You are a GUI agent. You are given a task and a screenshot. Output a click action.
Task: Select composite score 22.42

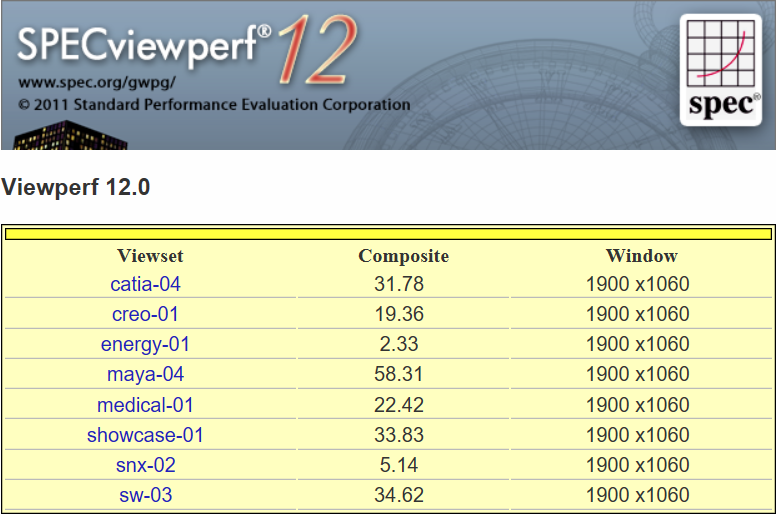point(399,405)
